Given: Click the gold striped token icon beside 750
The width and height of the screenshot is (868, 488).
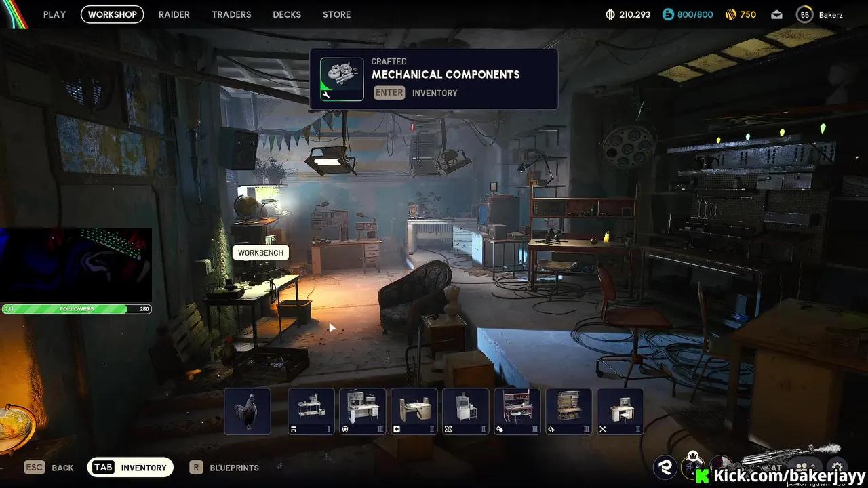Looking at the screenshot, I should click(x=730, y=14).
